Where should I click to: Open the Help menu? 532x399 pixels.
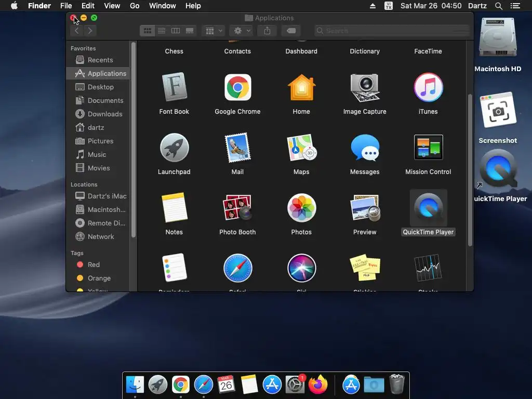click(x=193, y=6)
